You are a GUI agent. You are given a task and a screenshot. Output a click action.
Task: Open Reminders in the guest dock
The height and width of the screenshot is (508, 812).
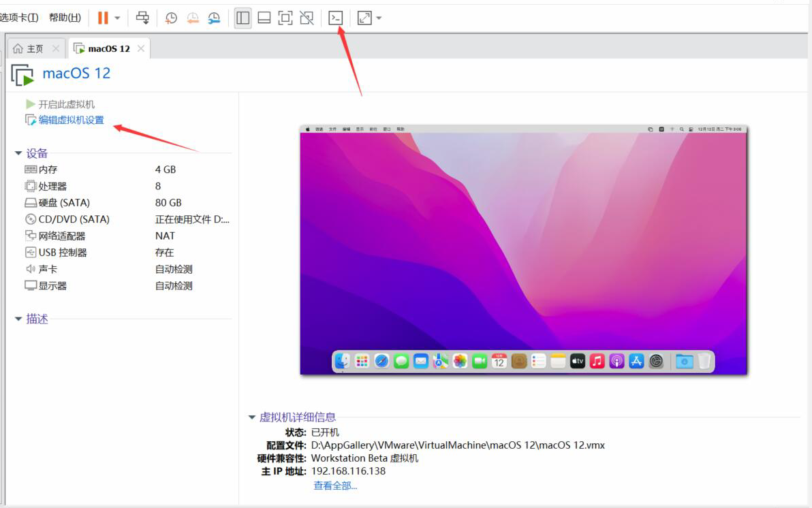point(539,362)
